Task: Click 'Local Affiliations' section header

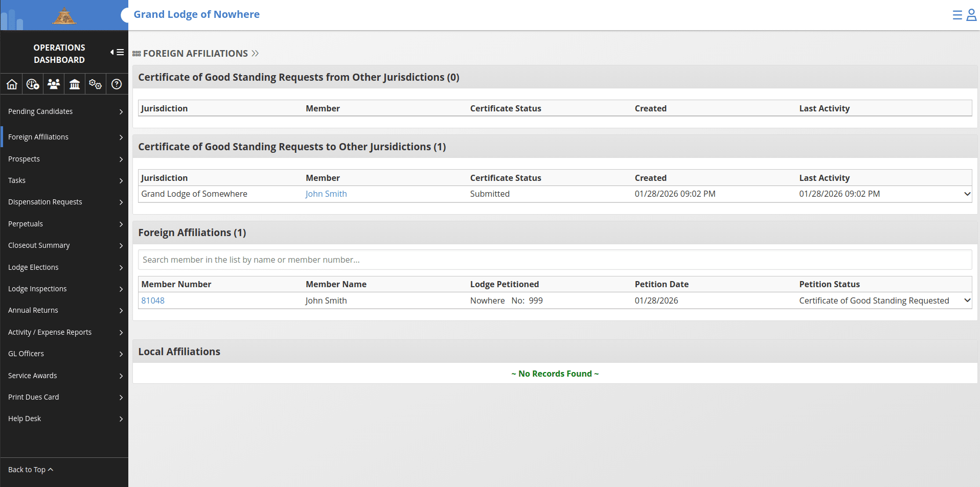Action: 179,352
